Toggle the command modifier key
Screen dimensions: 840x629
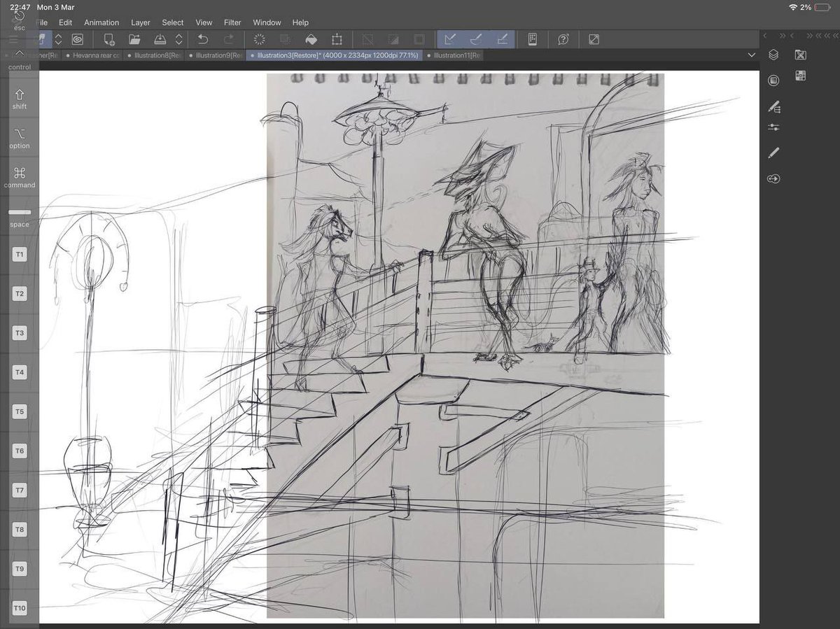20,177
